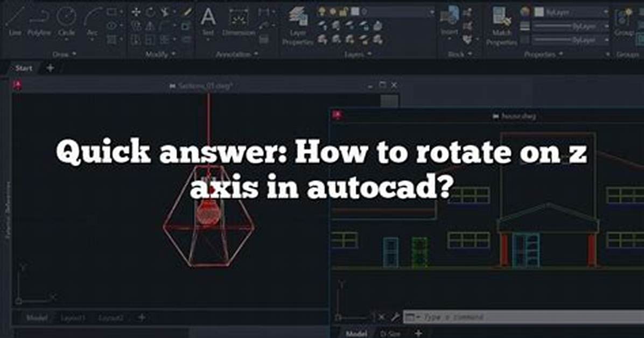Activate the Stretch tool
This screenshot has height=338, width=644.
(136, 40)
